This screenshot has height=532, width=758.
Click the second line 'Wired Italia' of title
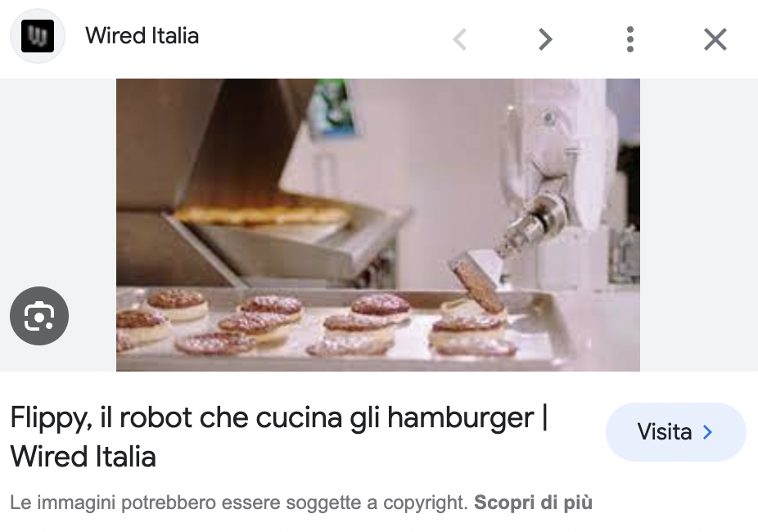coord(83,457)
